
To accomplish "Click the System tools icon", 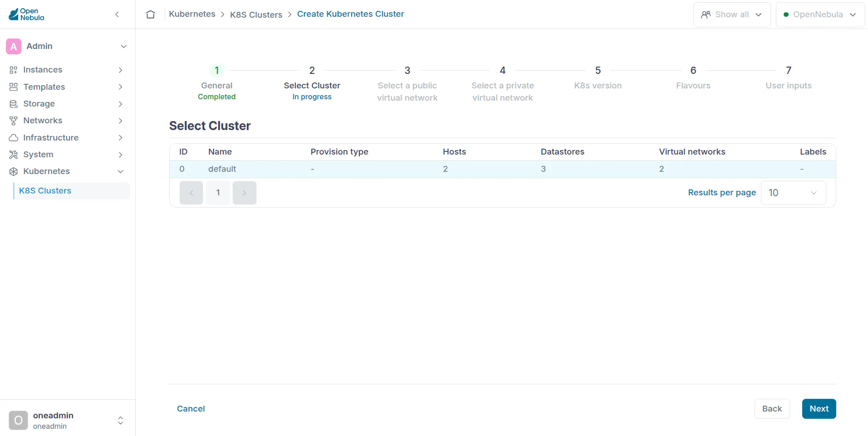I will [x=14, y=155].
